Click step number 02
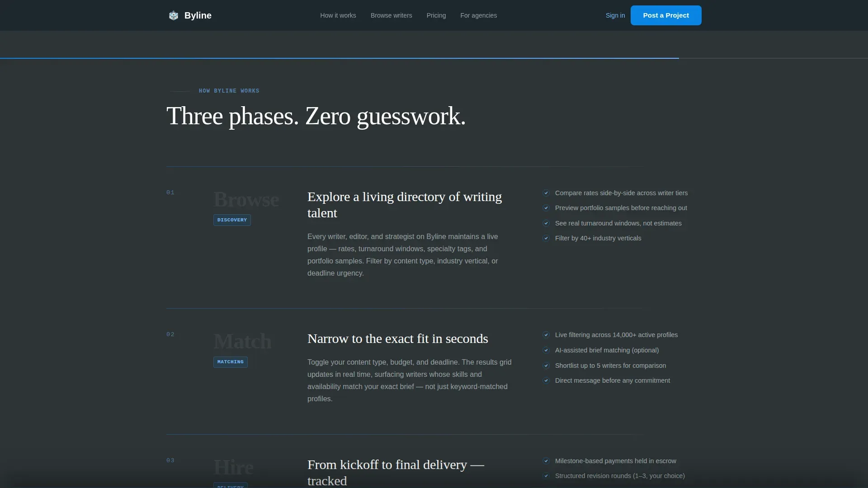This screenshot has height=488, width=868. pos(170,334)
